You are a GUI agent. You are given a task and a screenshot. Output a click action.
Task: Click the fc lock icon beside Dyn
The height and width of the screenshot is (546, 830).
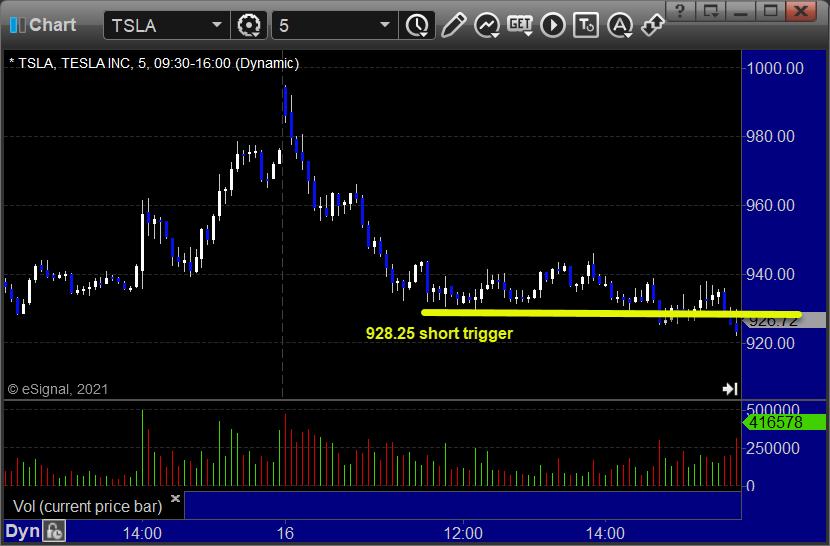54,531
